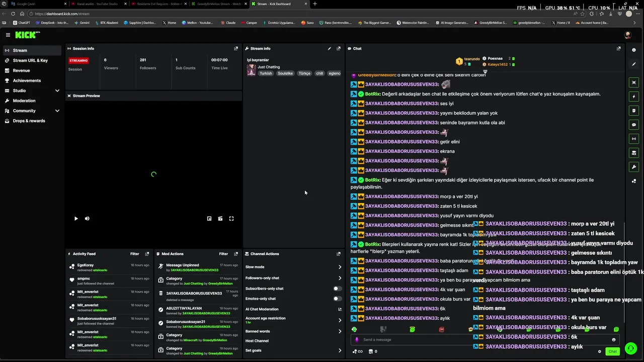Open the emote picker in message box
The width and height of the screenshot is (644, 362).
click(x=613, y=339)
